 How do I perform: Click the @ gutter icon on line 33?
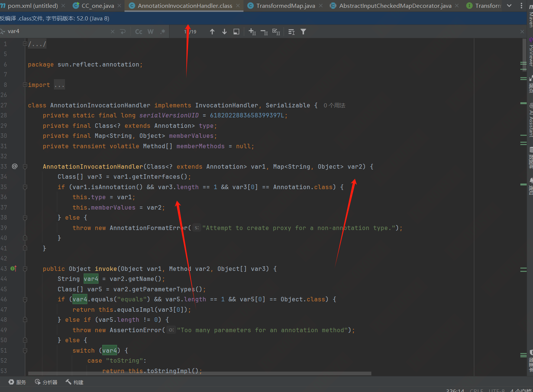15,166
